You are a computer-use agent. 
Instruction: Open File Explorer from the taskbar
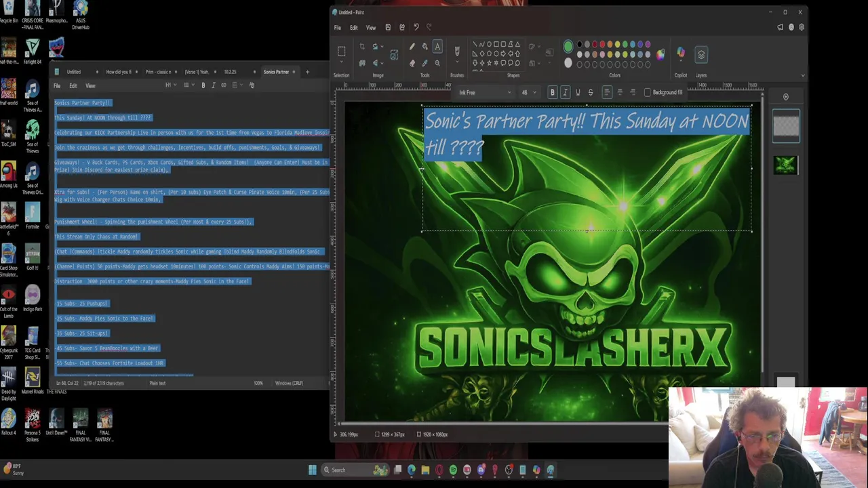[x=425, y=470]
